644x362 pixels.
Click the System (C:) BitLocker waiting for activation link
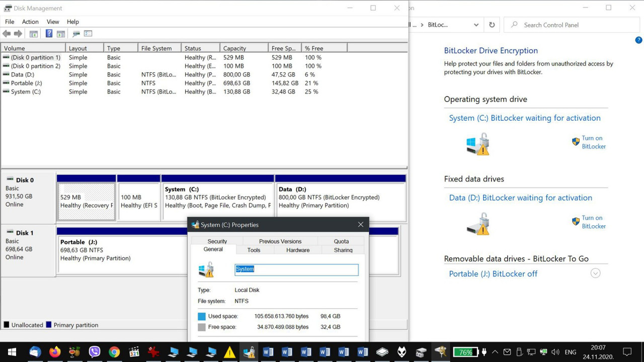525,118
